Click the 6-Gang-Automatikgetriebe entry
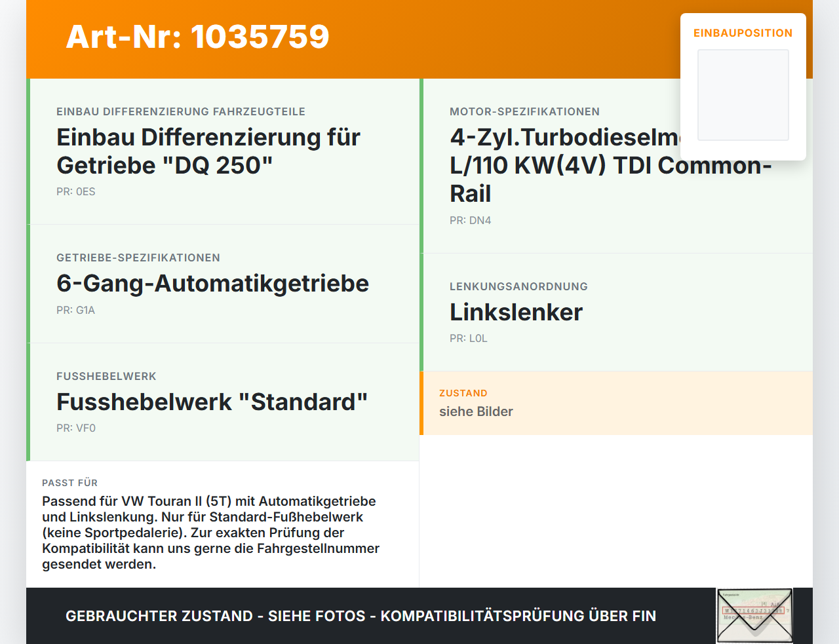 [213, 284]
